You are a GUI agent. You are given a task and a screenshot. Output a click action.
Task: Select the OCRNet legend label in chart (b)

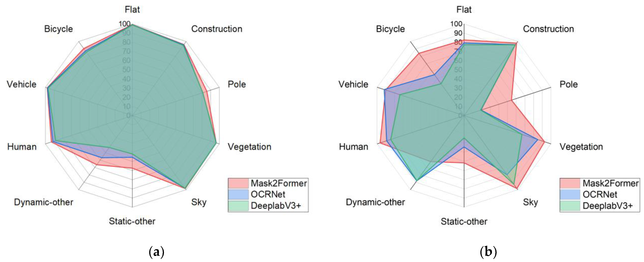click(600, 195)
